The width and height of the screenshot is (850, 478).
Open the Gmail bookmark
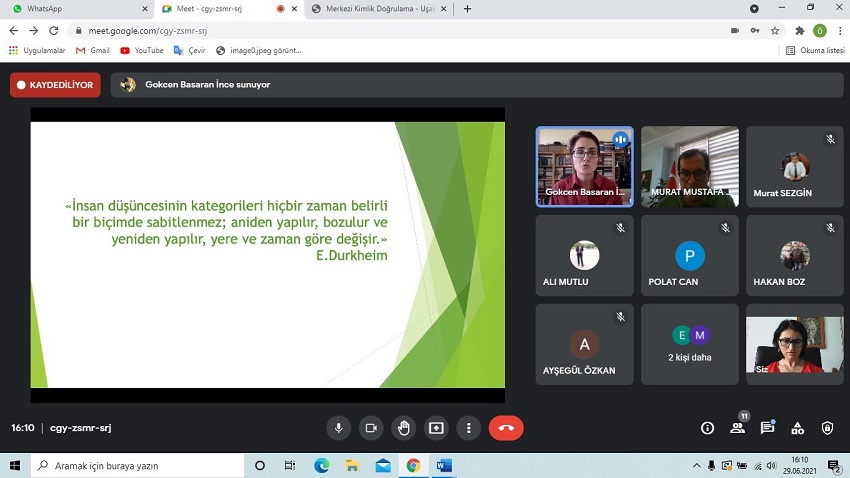tap(93, 50)
